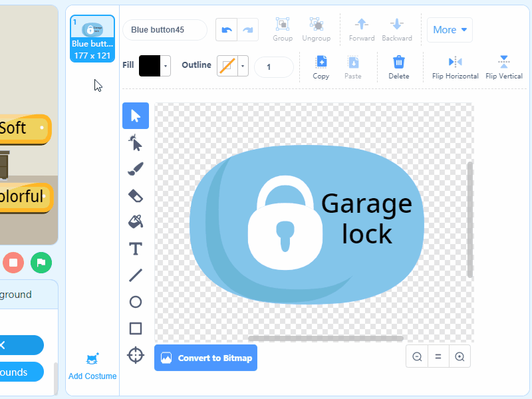The width and height of the screenshot is (532, 399).
Task: Select the Blue button costume thumbnail
Action: (92, 39)
